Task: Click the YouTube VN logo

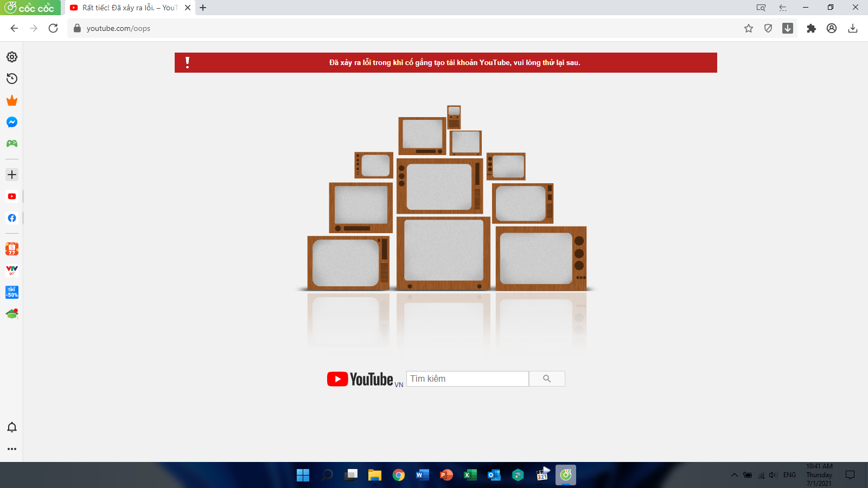Action: tap(365, 379)
